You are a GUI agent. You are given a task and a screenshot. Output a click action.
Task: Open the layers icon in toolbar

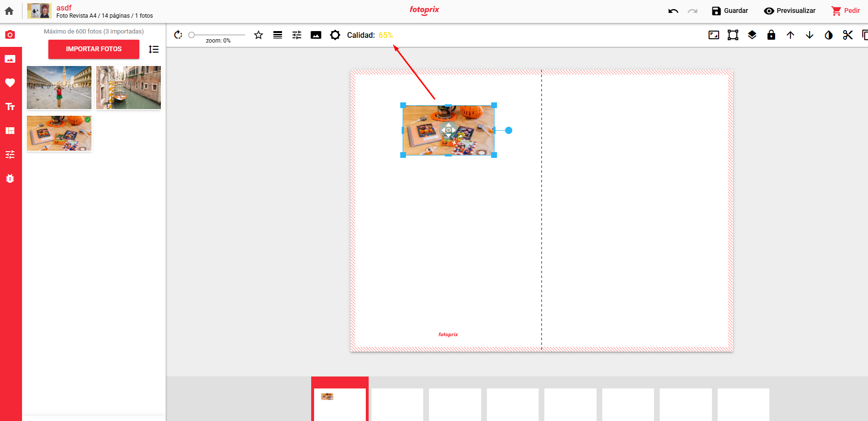tap(752, 35)
